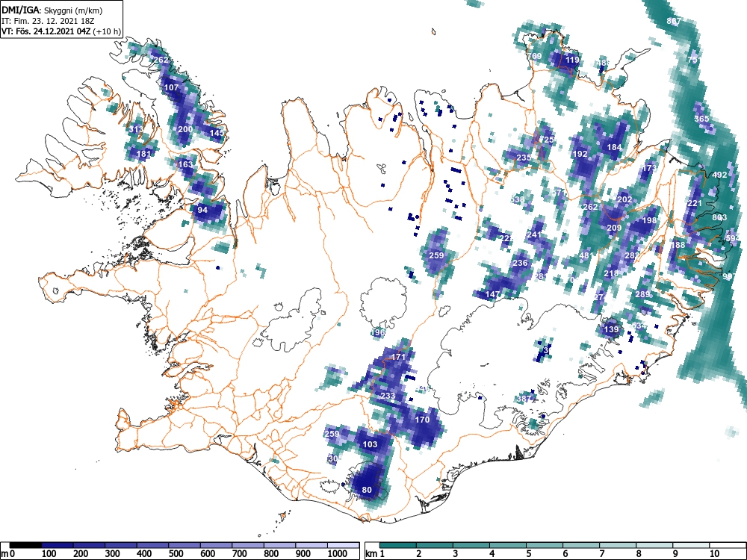This screenshot has width=747, height=560.
Task: Click the 'km 1' label on the legend
Action: (376, 554)
